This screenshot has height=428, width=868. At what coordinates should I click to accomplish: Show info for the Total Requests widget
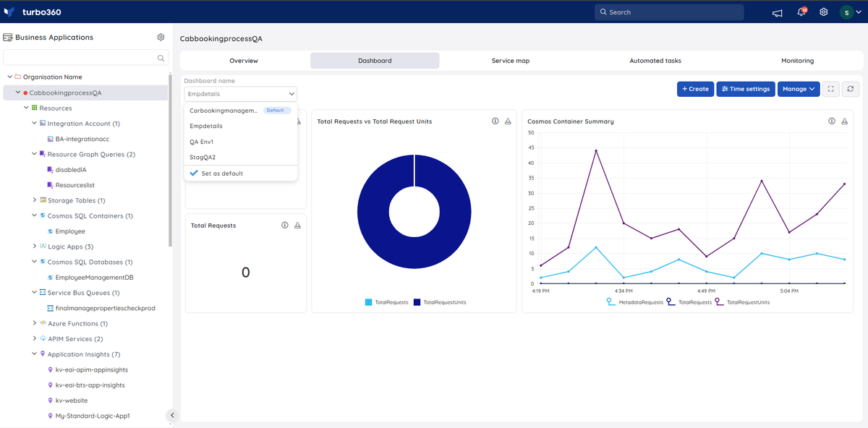[285, 226]
